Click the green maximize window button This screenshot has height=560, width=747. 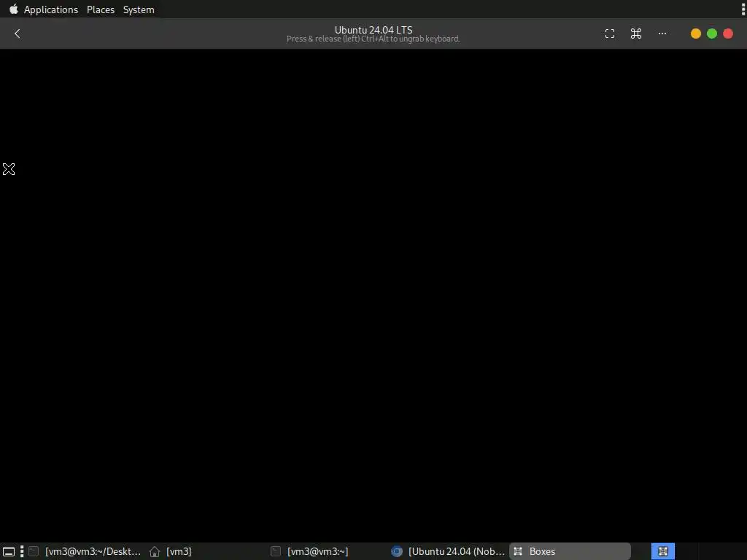pyautogui.click(x=712, y=34)
